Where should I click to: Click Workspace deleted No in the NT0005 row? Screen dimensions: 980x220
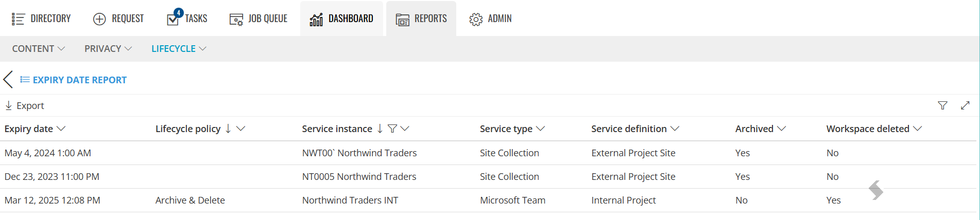833,176
